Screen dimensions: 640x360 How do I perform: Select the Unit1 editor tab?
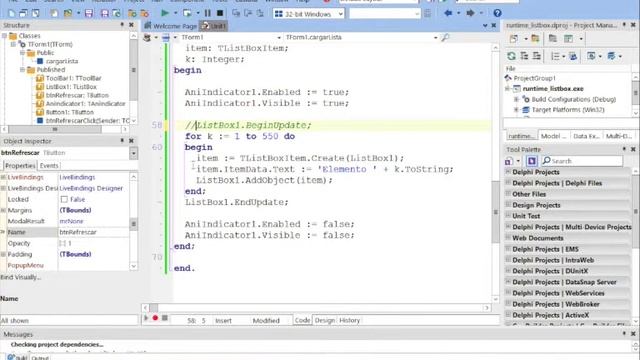pyautogui.click(x=213, y=26)
